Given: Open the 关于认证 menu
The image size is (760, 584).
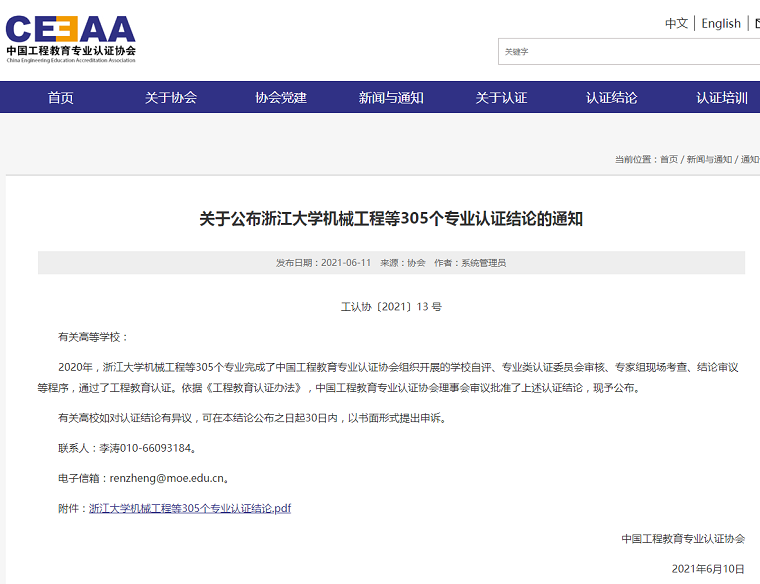Looking at the screenshot, I should (501, 97).
